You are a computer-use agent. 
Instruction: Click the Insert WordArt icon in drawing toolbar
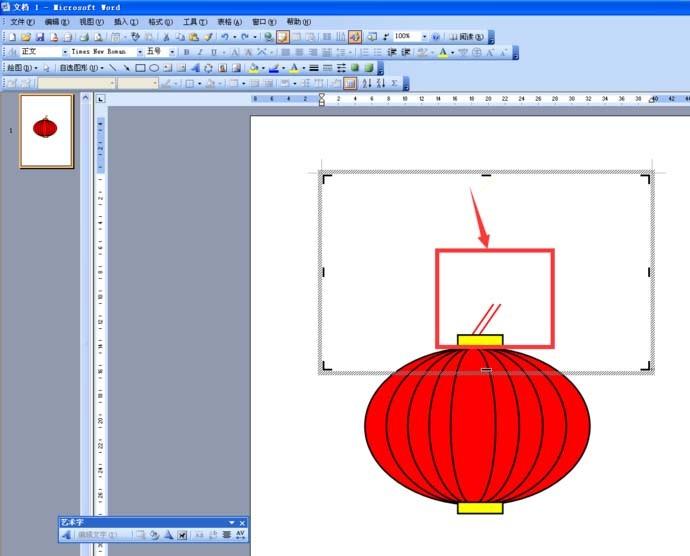(194, 68)
